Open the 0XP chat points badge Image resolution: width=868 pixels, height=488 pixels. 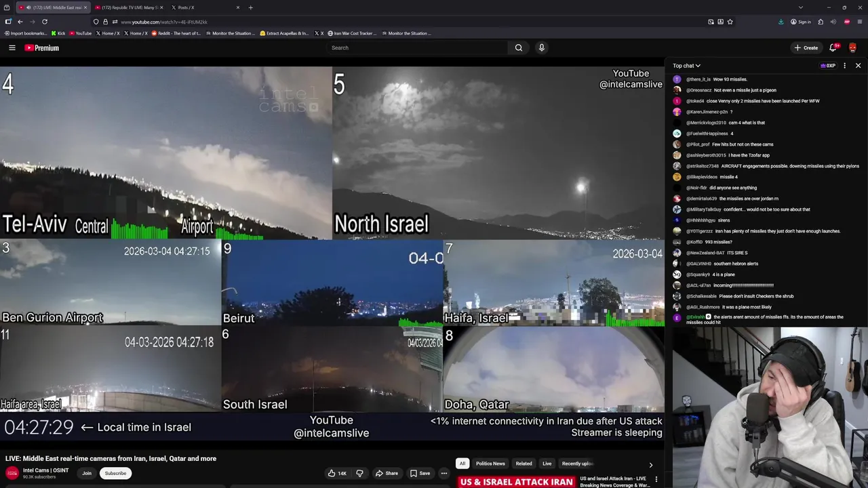[x=828, y=66]
